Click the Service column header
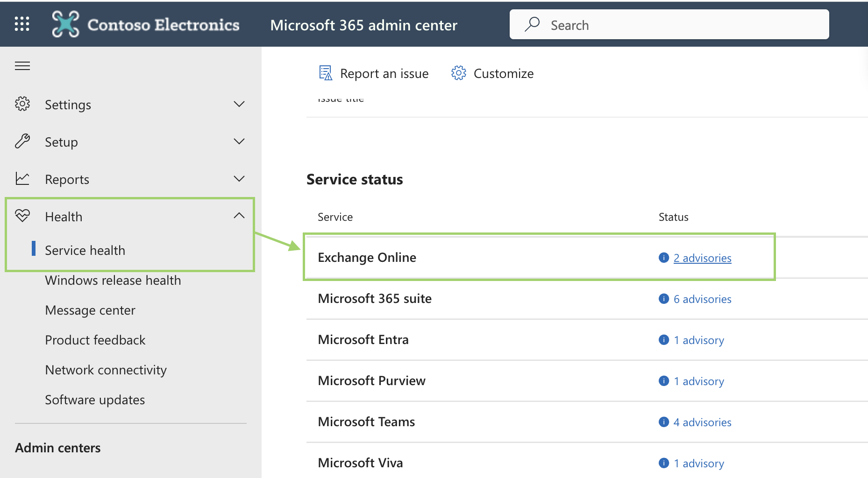868x478 pixels. [335, 217]
